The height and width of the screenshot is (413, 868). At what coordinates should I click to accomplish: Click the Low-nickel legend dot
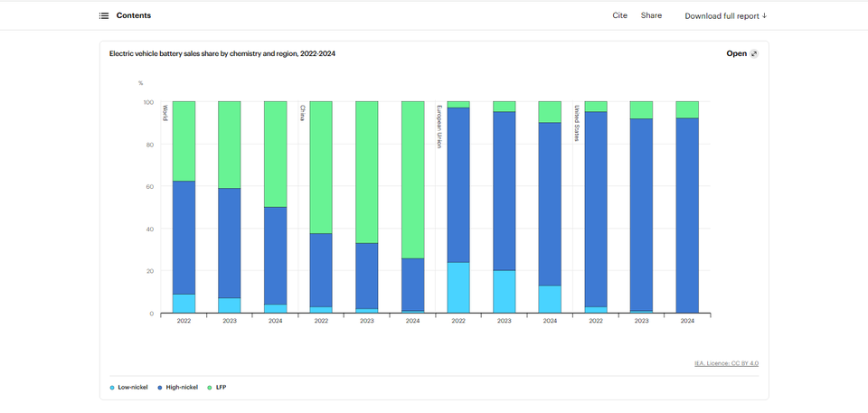pos(112,387)
